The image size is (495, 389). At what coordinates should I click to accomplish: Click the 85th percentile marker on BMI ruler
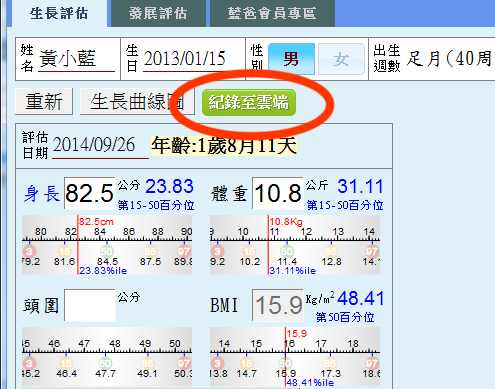(331, 363)
